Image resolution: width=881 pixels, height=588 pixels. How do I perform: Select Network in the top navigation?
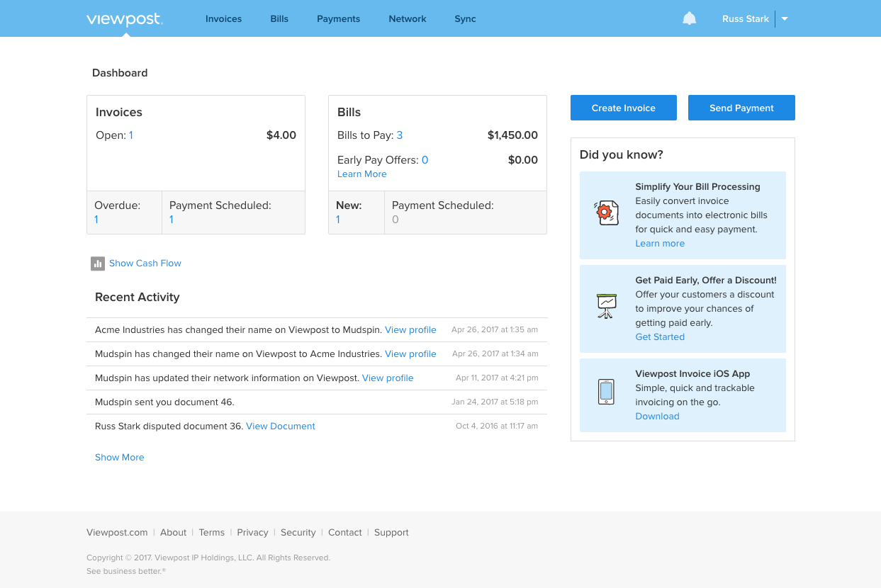pyautogui.click(x=408, y=19)
